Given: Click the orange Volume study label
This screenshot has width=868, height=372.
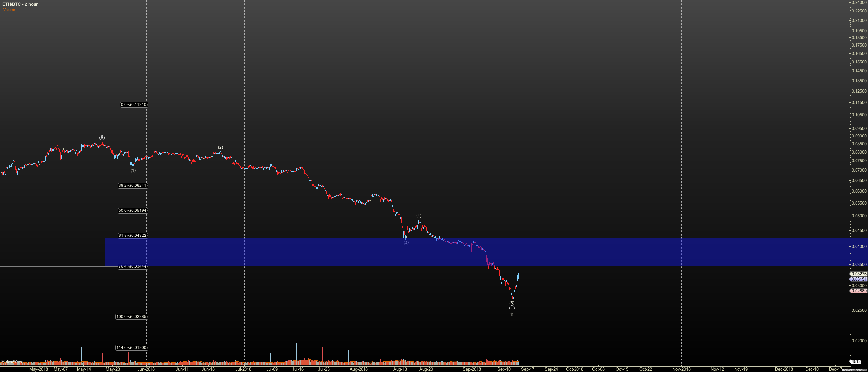Looking at the screenshot, I should pos(9,10).
